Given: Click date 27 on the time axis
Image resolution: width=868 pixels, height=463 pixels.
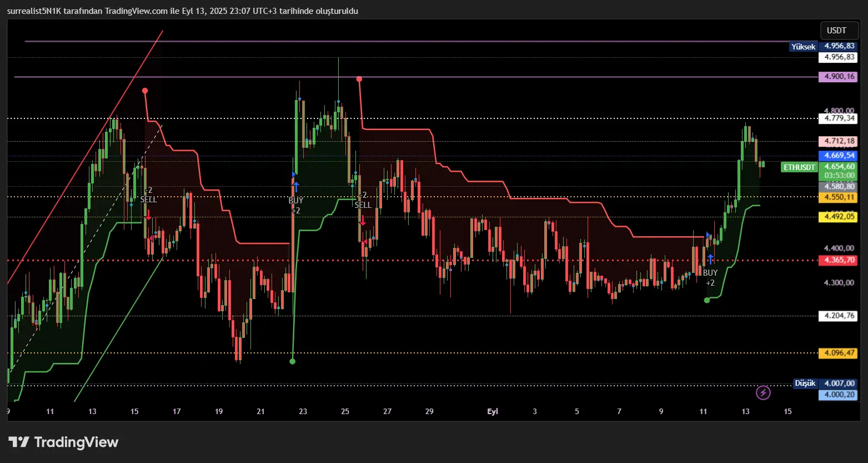Looking at the screenshot, I should pyautogui.click(x=387, y=412).
